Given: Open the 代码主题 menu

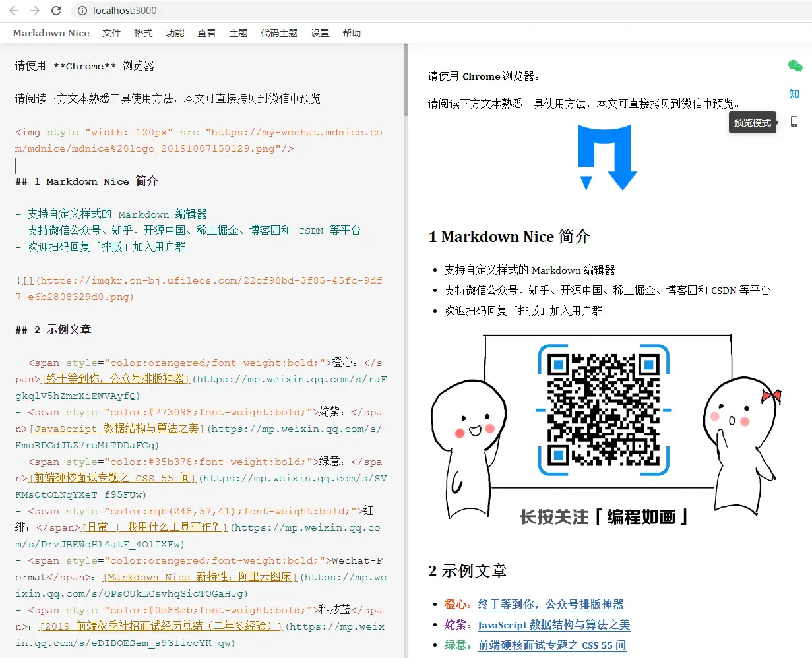Looking at the screenshot, I should click(x=279, y=33).
